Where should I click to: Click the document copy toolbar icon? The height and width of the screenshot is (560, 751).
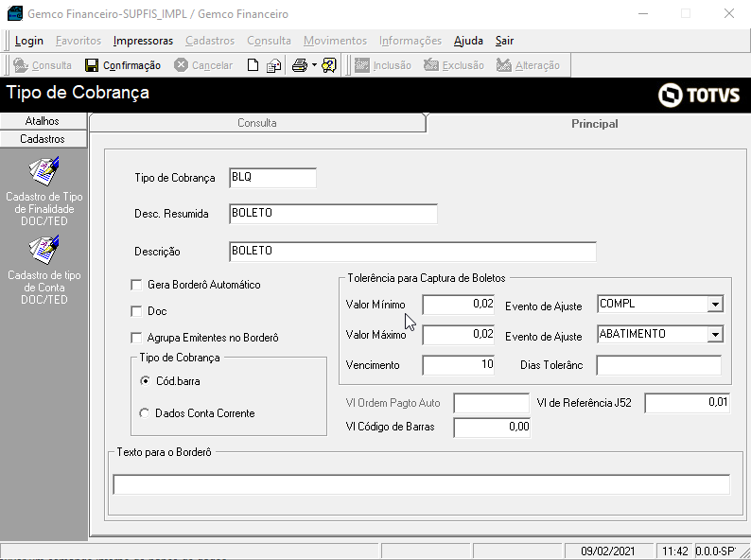coord(274,65)
